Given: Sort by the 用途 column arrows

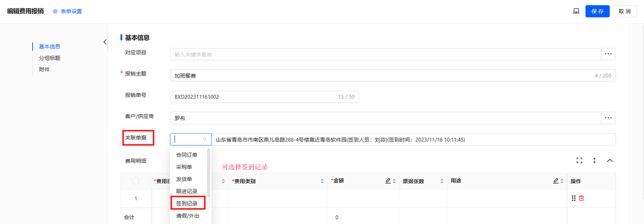Looking at the screenshot, I should click(562, 181).
